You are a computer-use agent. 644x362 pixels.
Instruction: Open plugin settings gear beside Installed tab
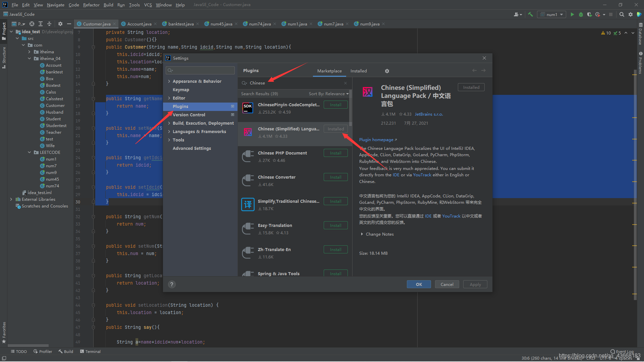click(387, 71)
